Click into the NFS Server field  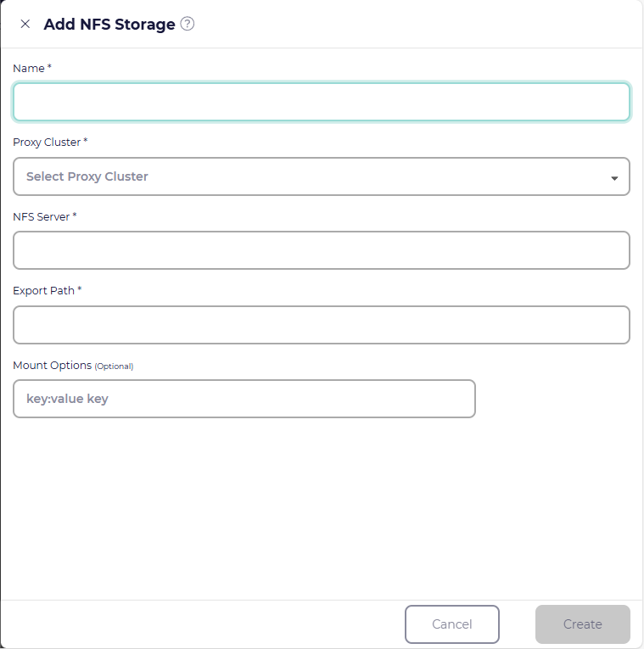tap(321, 250)
